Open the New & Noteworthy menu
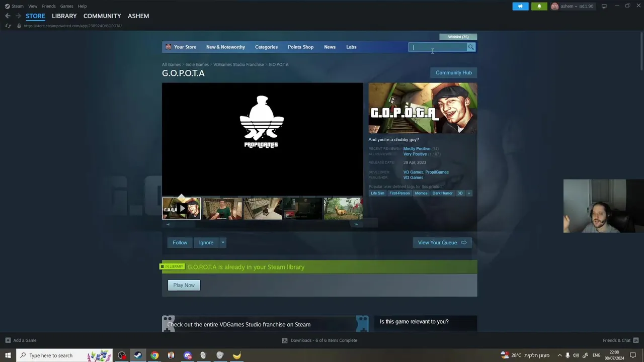Image resolution: width=644 pixels, height=362 pixels. 225,47
